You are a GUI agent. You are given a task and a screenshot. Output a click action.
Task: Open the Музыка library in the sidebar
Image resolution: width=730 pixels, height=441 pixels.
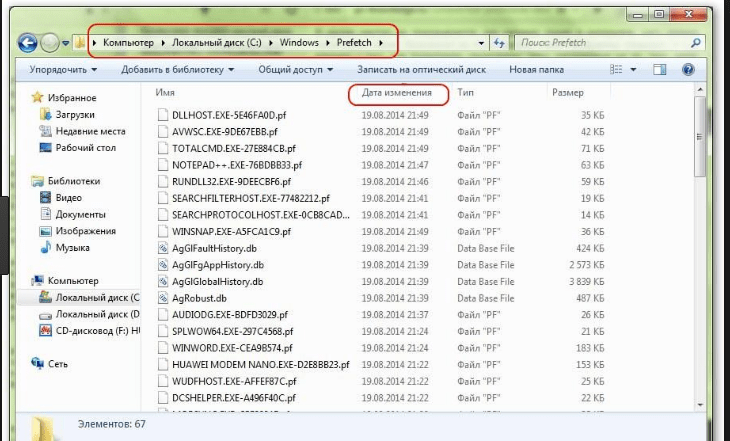pos(73,247)
